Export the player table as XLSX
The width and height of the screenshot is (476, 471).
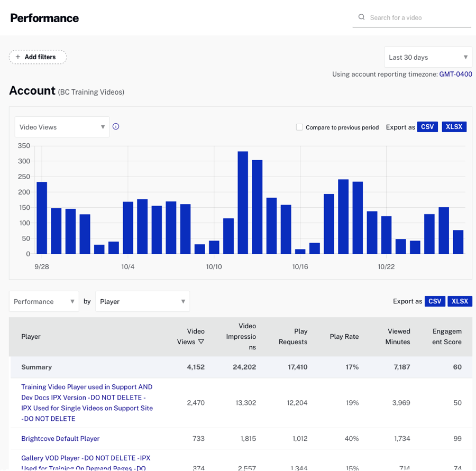(x=460, y=301)
